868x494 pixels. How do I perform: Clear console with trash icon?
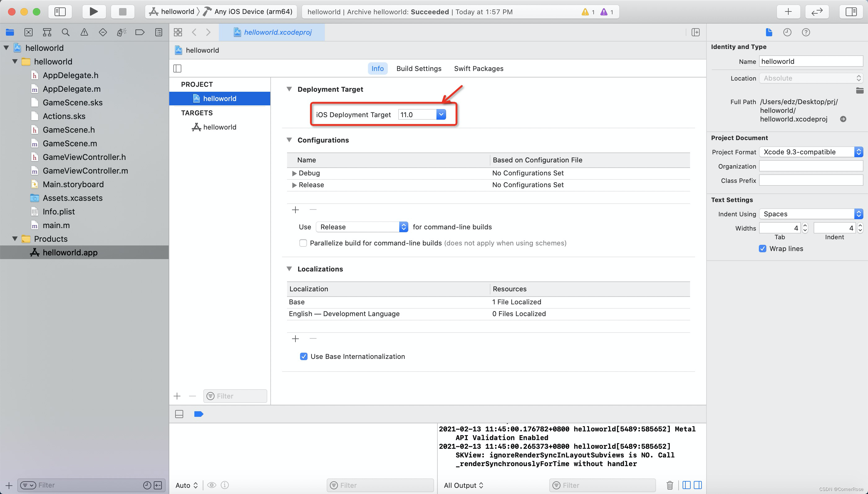coord(670,485)
